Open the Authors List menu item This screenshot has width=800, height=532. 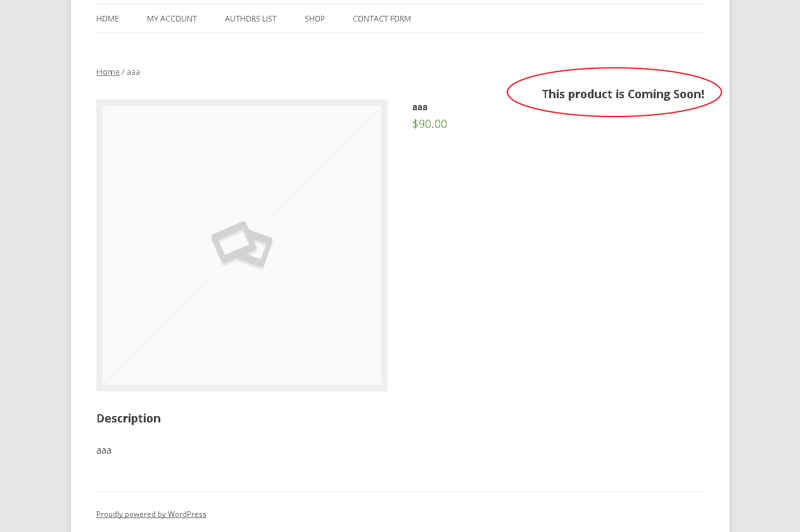[x=251, y=18]
